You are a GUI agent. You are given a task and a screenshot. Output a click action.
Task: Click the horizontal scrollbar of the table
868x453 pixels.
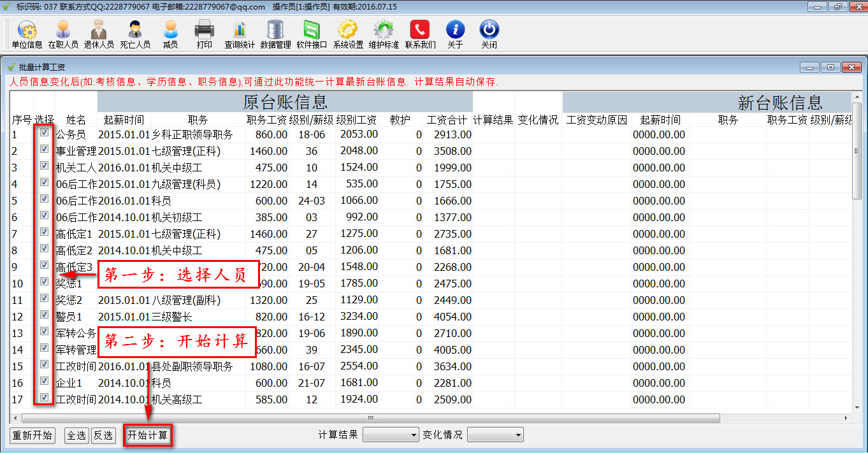pos(370,419)
